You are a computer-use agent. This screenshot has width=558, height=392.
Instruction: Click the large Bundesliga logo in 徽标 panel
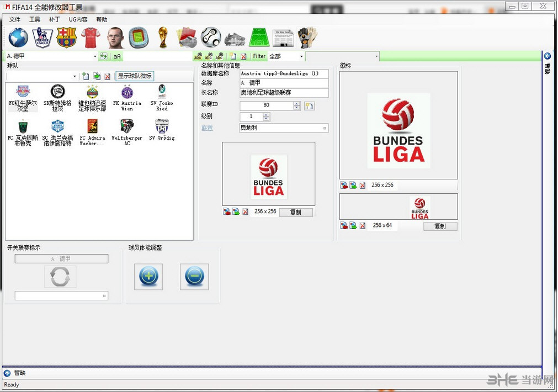(398, 131)
